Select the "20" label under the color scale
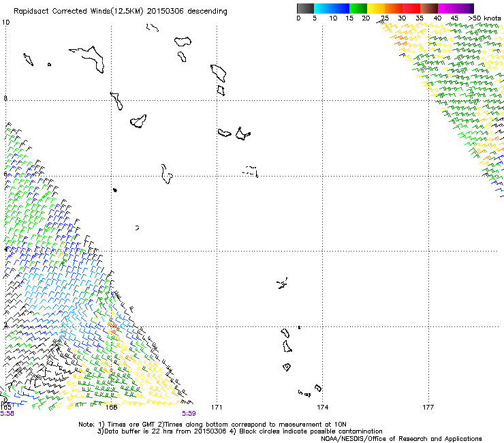 [x=366, y=18]
